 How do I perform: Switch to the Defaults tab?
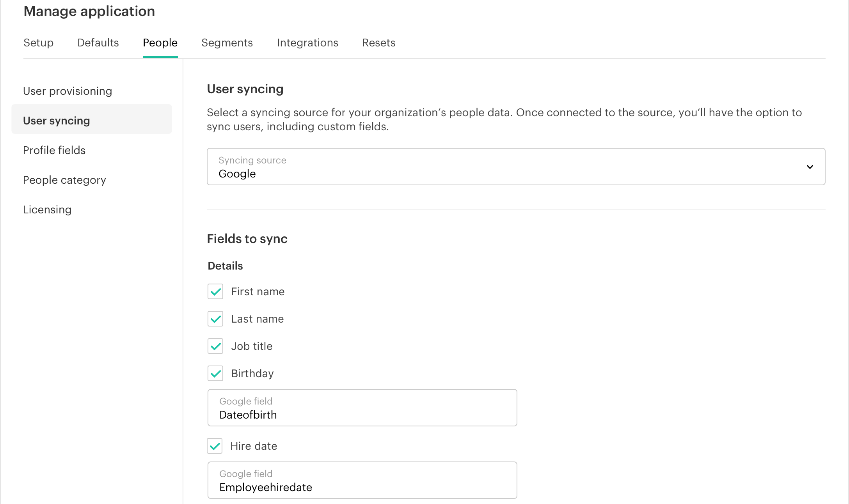(x=98, y=43)
